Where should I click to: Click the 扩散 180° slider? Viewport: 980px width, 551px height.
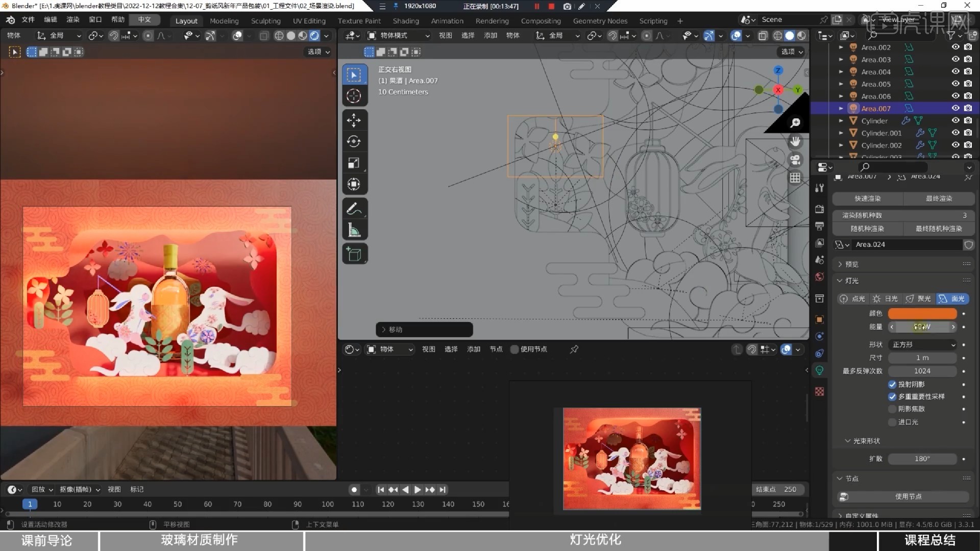pos(923,459)
